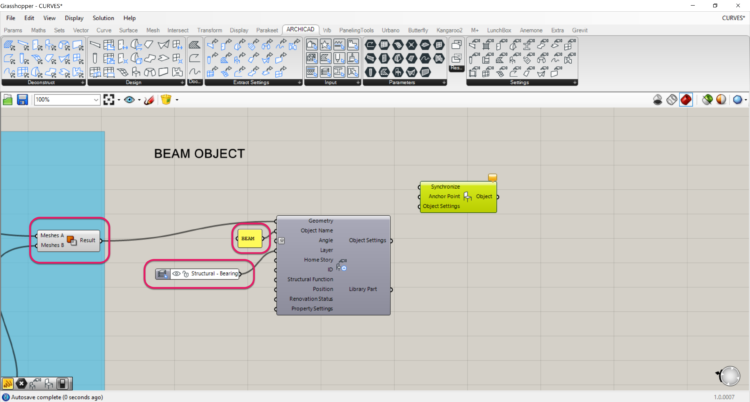This screenshot has height=402, width=750.
Task: Toggle preview eye on Structural - Bearing node
Action: [176, 273]
